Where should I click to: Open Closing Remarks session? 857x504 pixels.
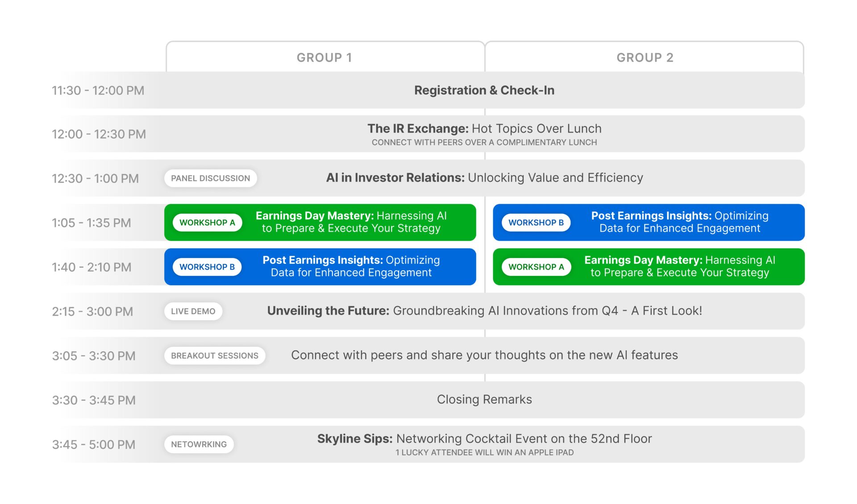[x=484, y=400]
